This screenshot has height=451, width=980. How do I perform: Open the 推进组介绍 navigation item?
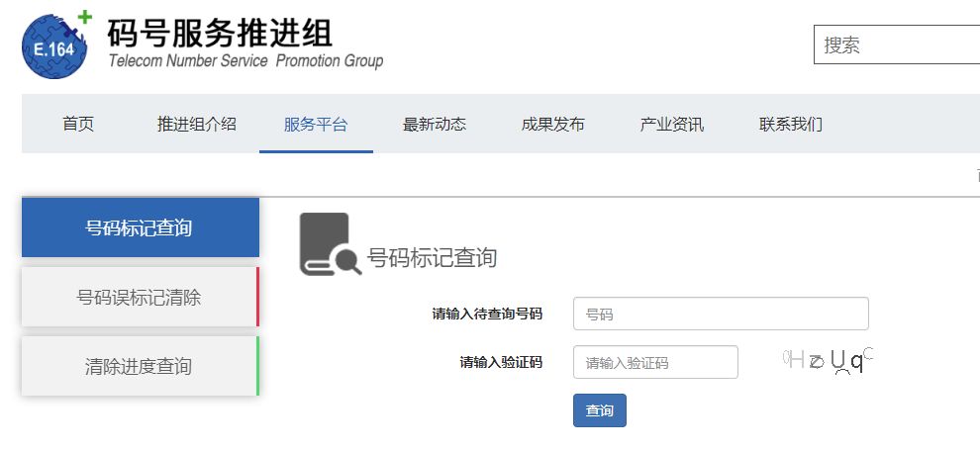(197, 125)
